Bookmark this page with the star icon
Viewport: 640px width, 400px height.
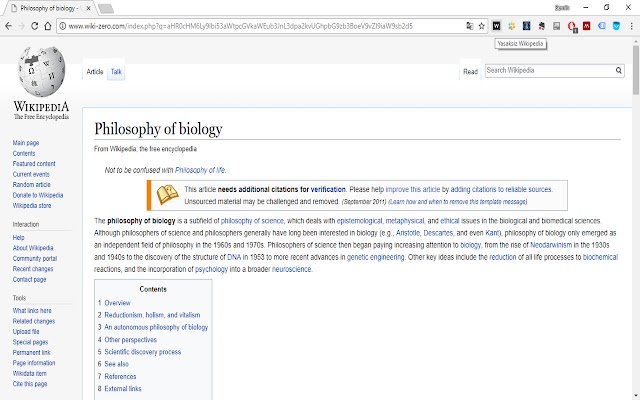[x=482, y=26]
